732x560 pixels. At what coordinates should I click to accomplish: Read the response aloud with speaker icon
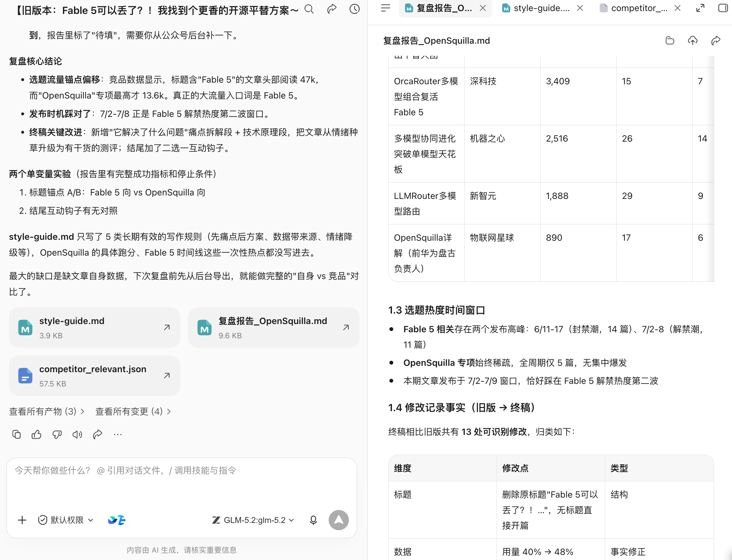(x=77, y=434)
